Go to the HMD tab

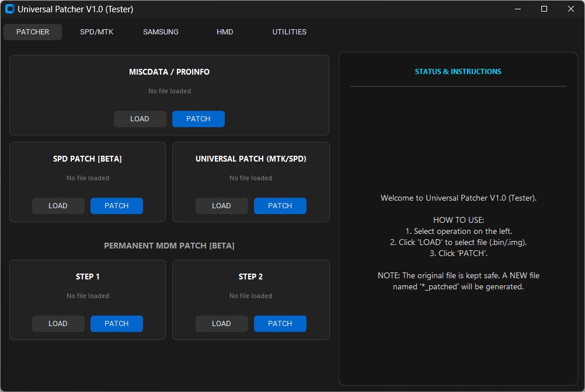225,32
